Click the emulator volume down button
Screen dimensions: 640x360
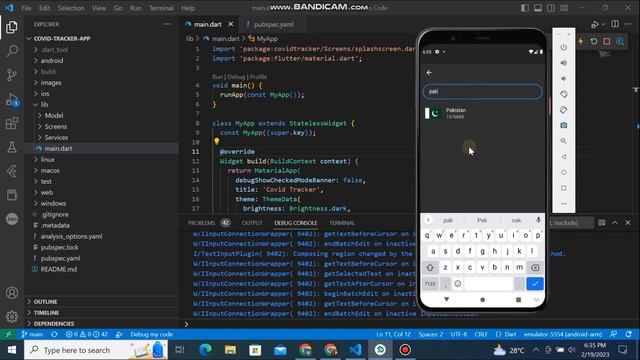[x=564, y=78]
